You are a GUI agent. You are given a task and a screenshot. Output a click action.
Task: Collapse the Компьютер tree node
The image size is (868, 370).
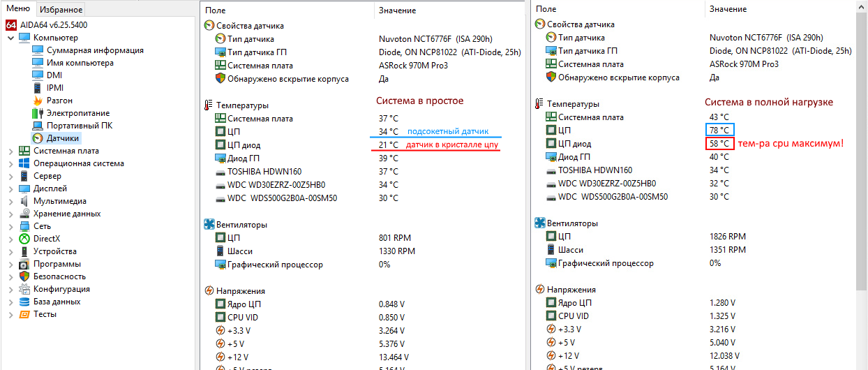pos(10,38)
